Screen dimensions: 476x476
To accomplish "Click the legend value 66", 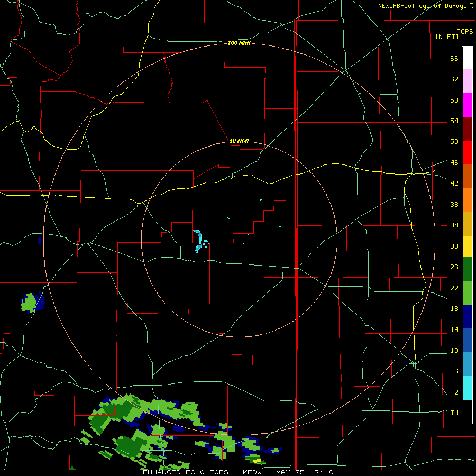I will click(x=454, y=58).
